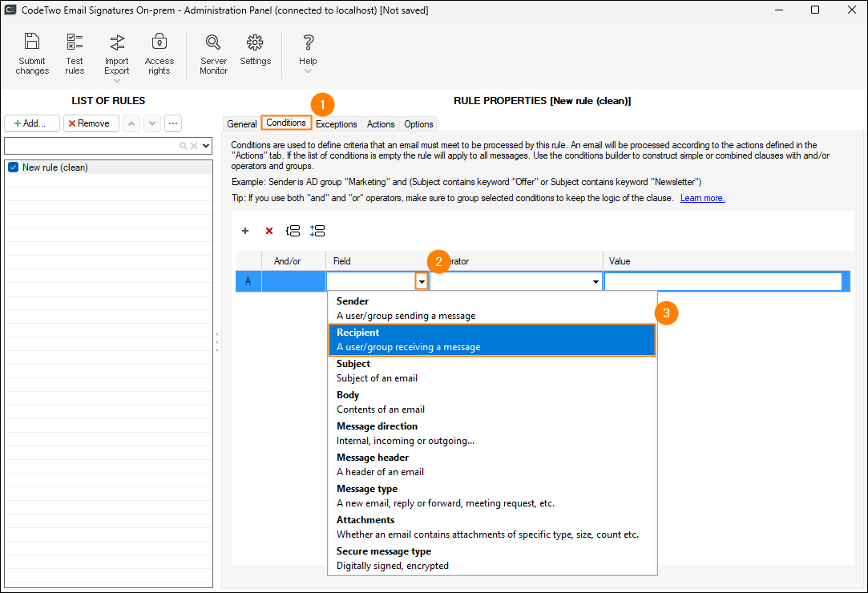This screenshot has height=593, width=868.
Task: Click the Help question mark icon
Action: (308, 51)
